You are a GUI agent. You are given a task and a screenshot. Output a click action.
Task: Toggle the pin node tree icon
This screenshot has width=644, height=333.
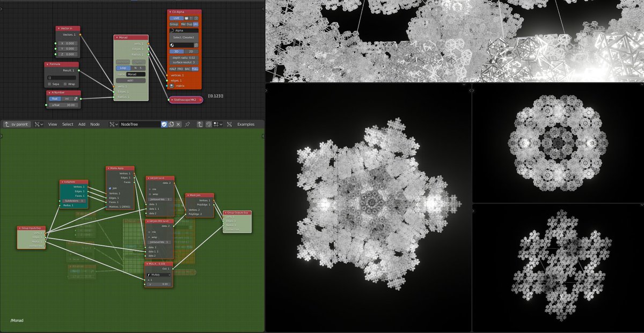(x=187, y=124)
